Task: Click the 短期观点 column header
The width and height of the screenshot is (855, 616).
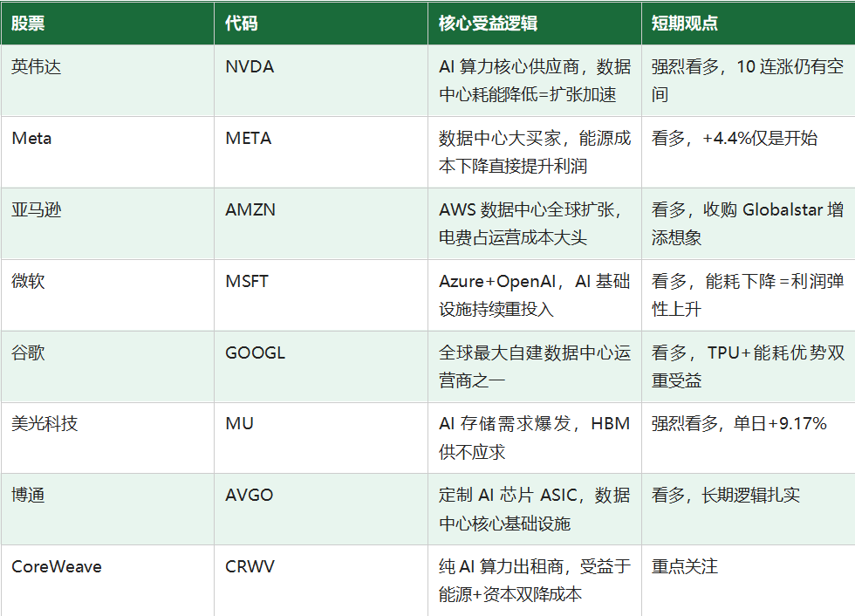Action: (x=749, y=23)
